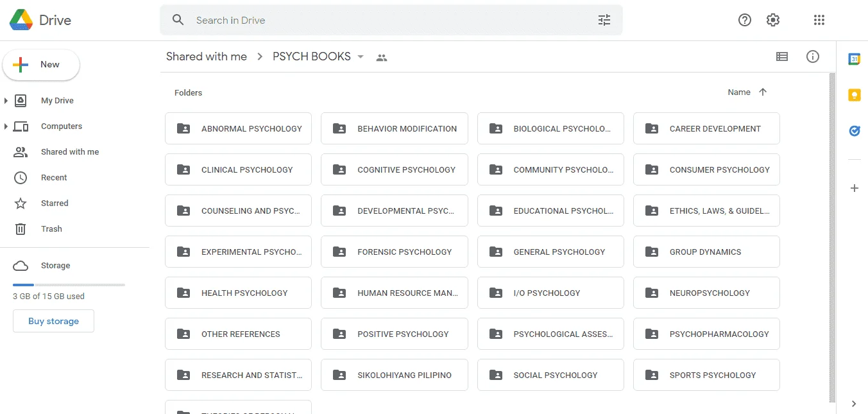
Task: Select I/O PSYCHOLOGY folder
Action: coord(550,293)
